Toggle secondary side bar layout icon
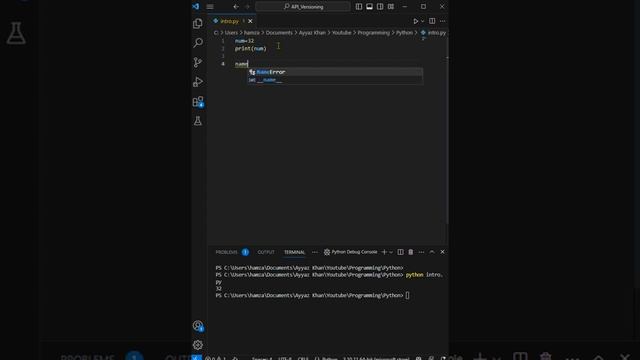This screenshot has width=640, height=360. point(380,7)
